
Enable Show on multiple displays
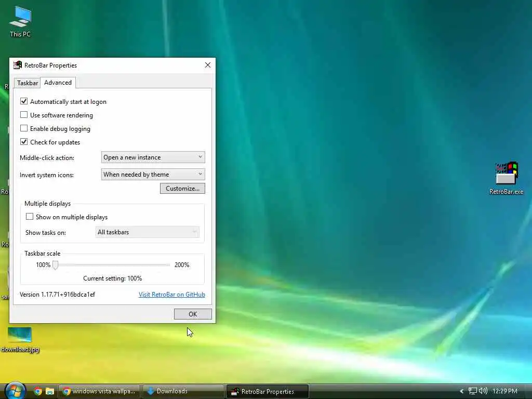[x=30, y=217]
